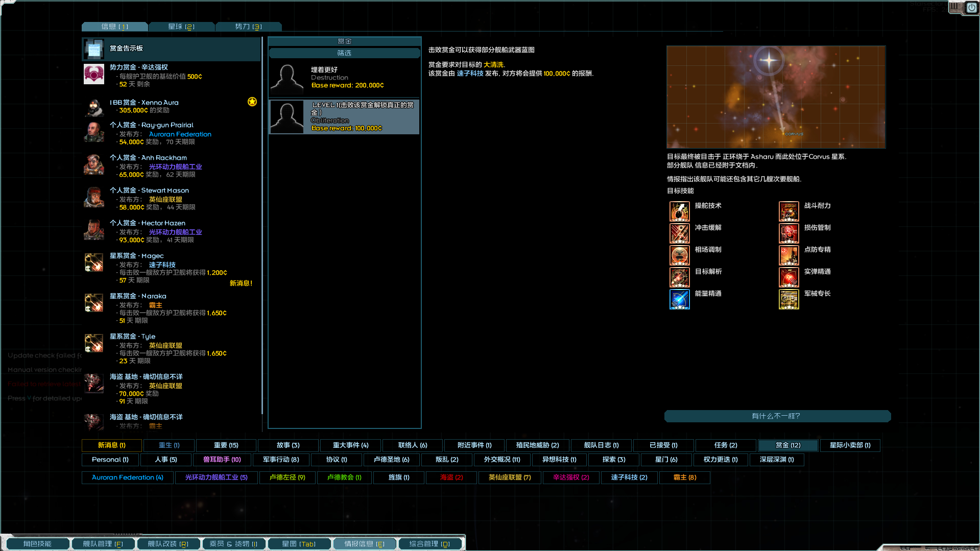The width and height of the screenshot is (980, 551).
Task: Select the 埋着更好 Destruction bounty entry
Action: point(344,78)
